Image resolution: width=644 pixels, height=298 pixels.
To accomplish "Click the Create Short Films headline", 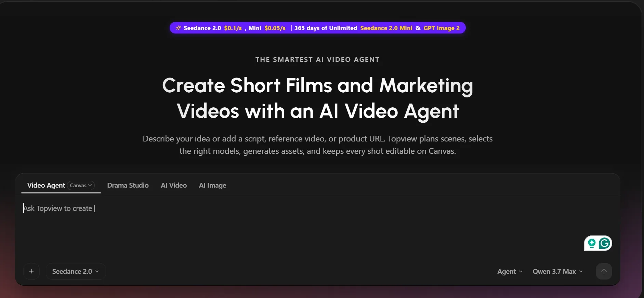I will click(x=318, y=98).
